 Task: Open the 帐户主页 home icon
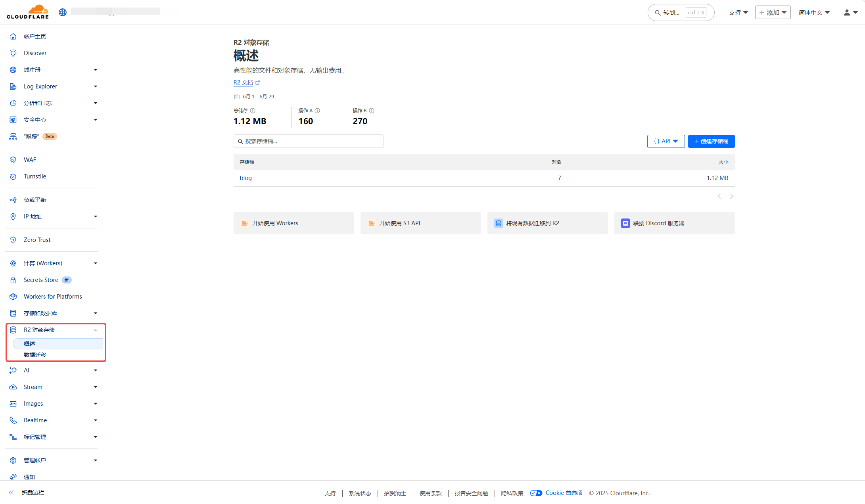13,36
